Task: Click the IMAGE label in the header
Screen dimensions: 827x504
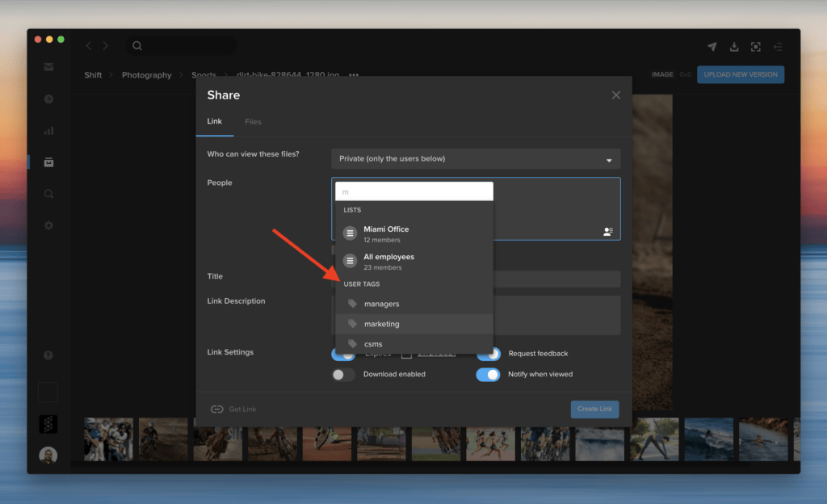Action: coord(662,75)
